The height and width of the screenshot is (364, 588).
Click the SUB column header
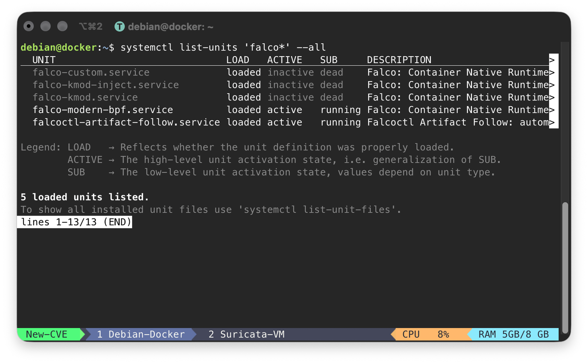(x=329, y=60)
